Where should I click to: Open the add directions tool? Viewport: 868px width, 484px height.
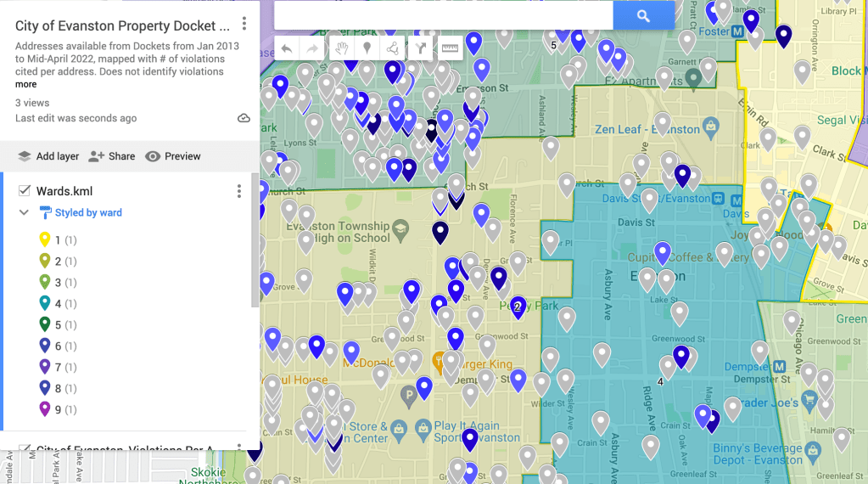421,48
